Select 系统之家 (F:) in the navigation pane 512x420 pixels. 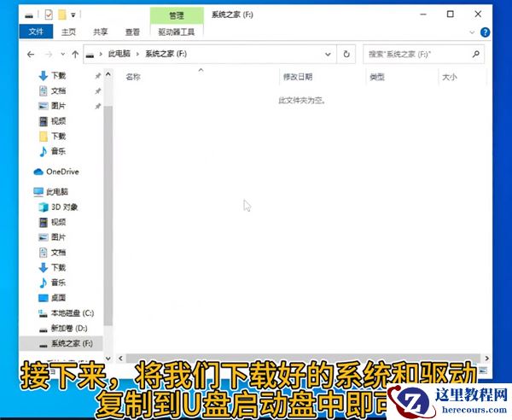[61, 343]
